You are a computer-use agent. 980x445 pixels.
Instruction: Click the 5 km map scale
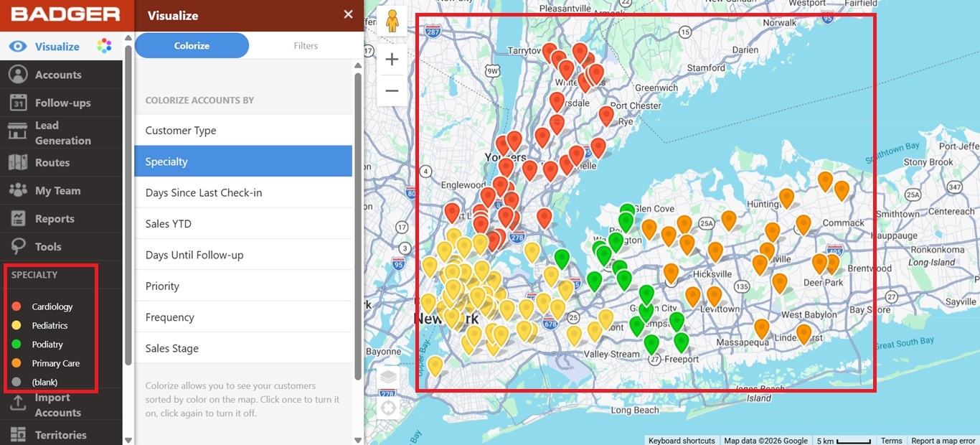click(844, 441)
